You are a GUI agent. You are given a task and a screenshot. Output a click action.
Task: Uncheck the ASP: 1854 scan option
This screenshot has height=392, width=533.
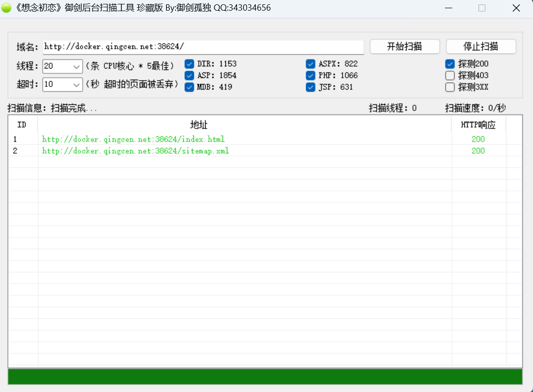189,75
